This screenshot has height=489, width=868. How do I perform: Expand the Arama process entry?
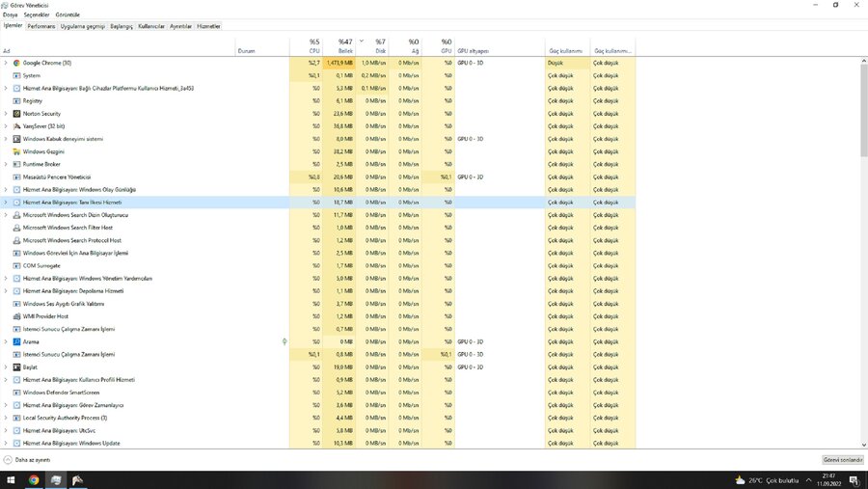(x=6, y=341)
